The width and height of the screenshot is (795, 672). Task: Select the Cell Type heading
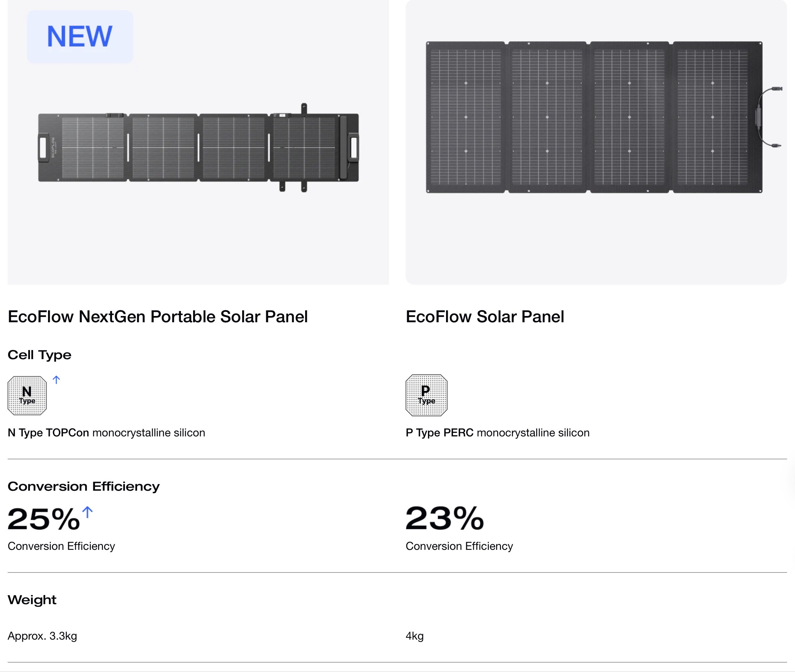click(x=40, y=355)
